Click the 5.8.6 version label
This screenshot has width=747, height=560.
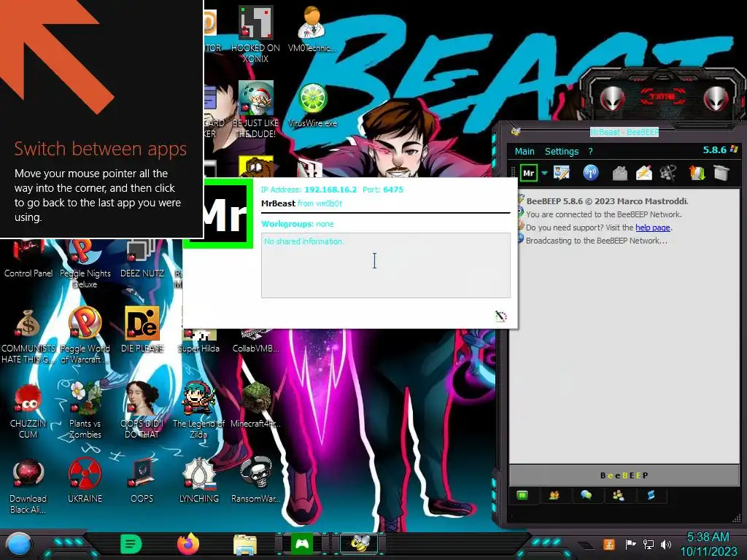[715, 150]
